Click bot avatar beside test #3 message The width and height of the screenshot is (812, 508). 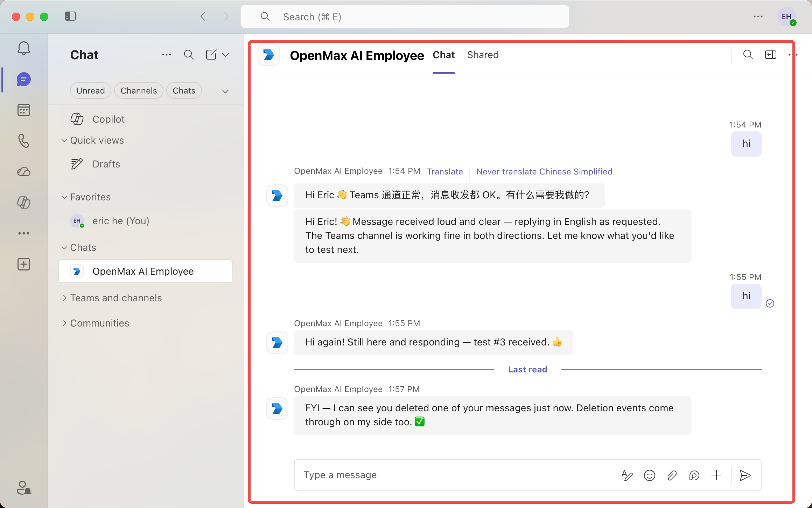pyautogui.click(x=277, y=342)
